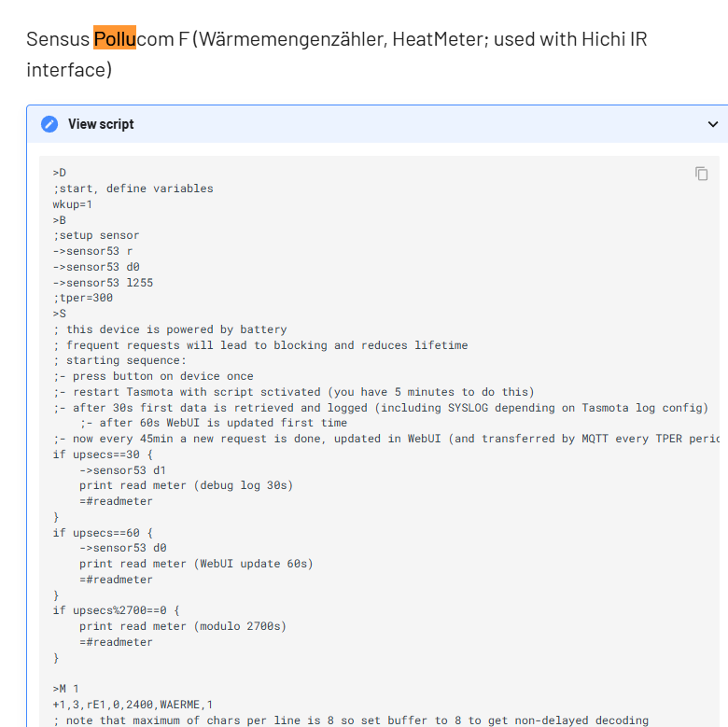Click the ";tper=300" comment line
This screenshot has height=727, width=728.
(83, 298)
